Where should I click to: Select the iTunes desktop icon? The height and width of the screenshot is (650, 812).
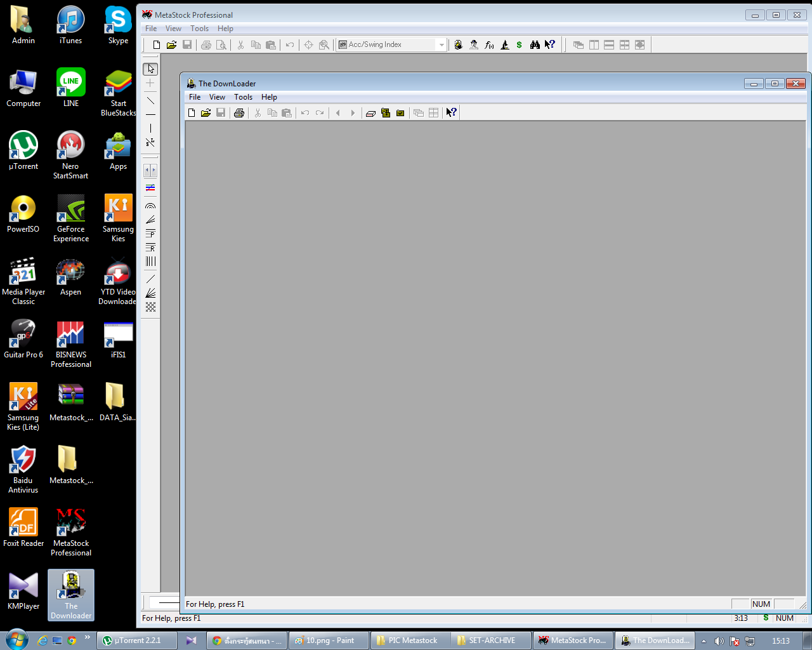(70, 25)
